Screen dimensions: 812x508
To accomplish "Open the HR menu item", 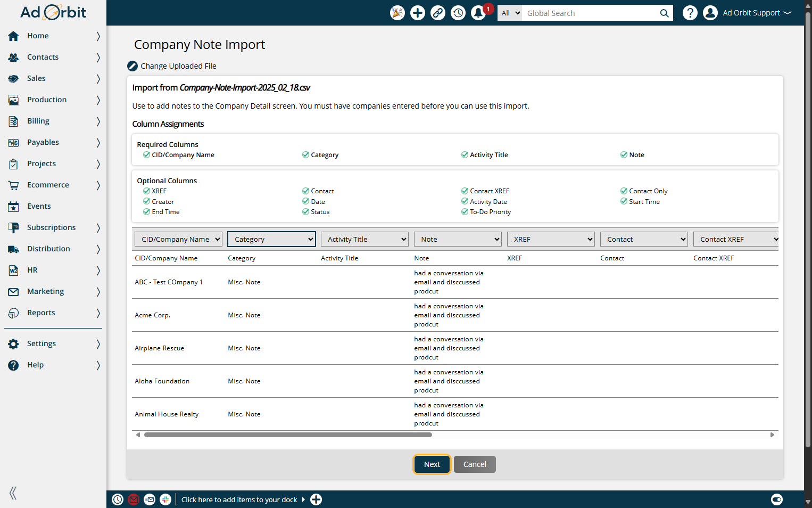I will tap(53, 270).
